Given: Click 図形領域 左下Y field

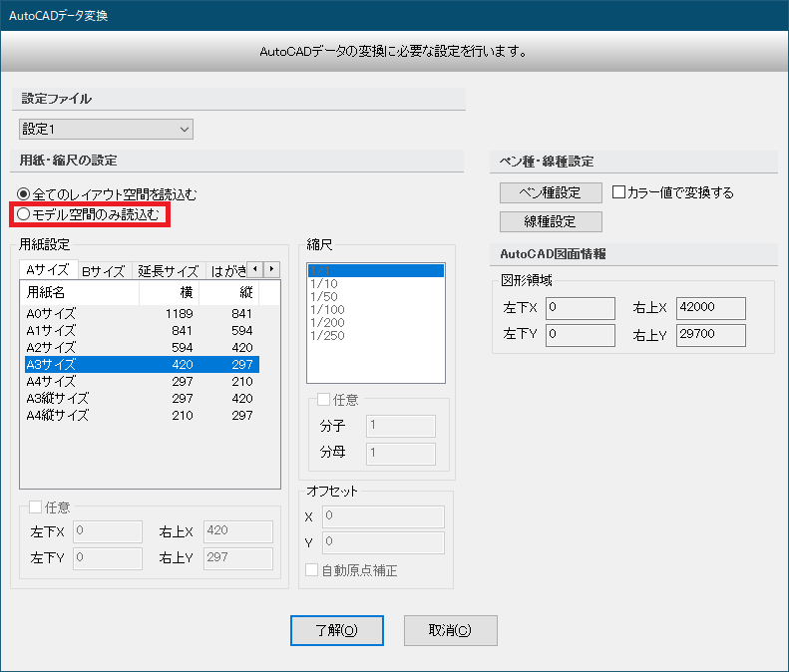Looking at the screenshot, I should (x=581, y=335).
